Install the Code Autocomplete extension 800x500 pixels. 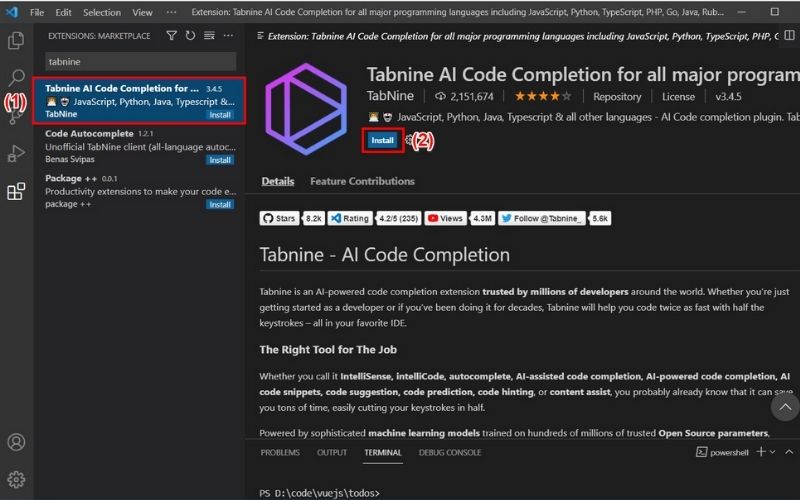(220, 160)
